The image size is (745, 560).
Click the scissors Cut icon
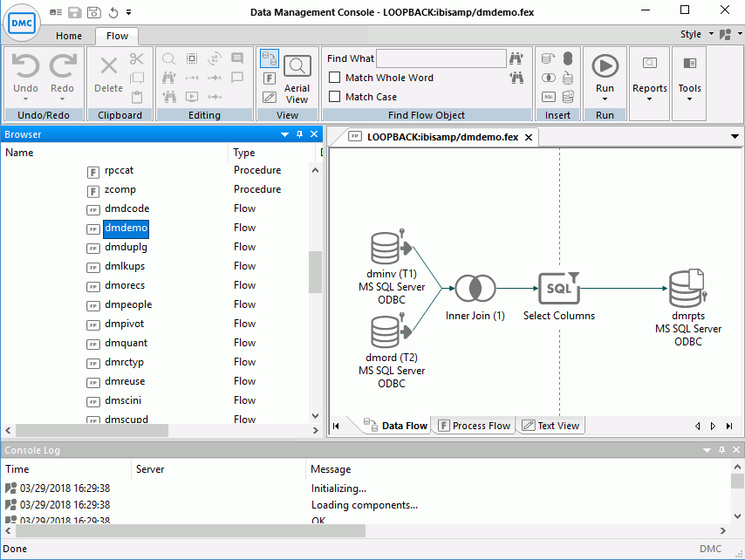pos(136,59)
